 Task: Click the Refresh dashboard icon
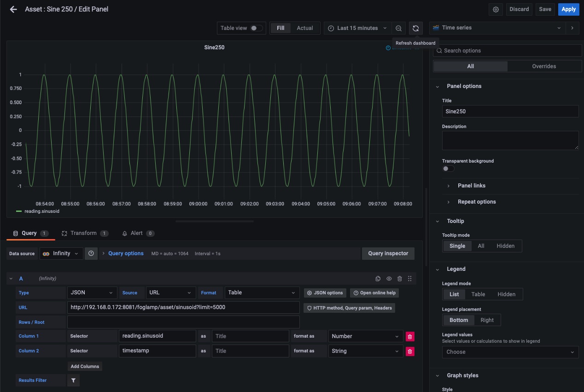coord(415,28)
